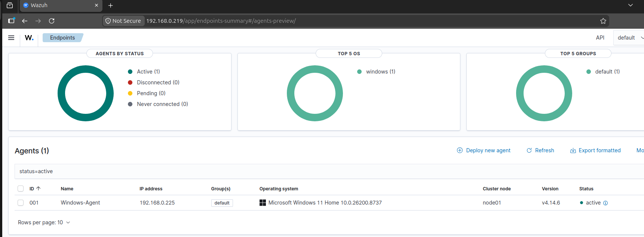The width and height of the screenshot is (644, 237).
Task: Click the Wazuh W. logo
Action: tap(29, 38)
